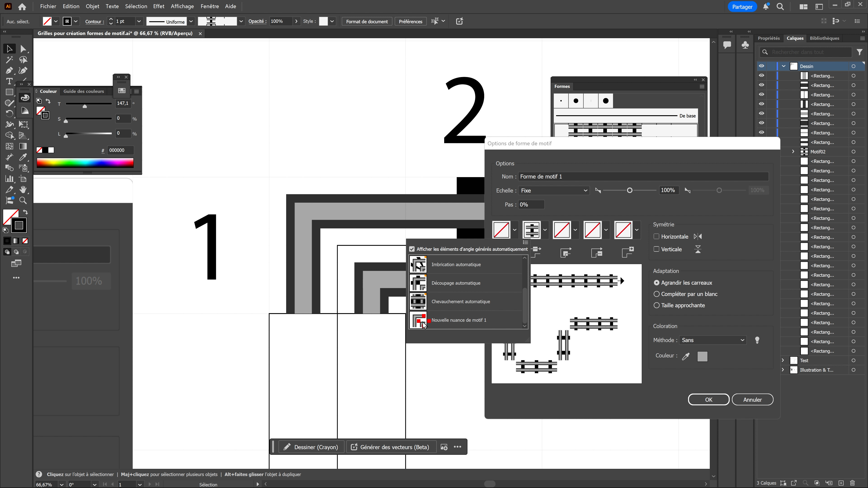This screenshot has width=868, height=488.
Task: Open Echelle Fixe dropdown
Action: [554, 191]
